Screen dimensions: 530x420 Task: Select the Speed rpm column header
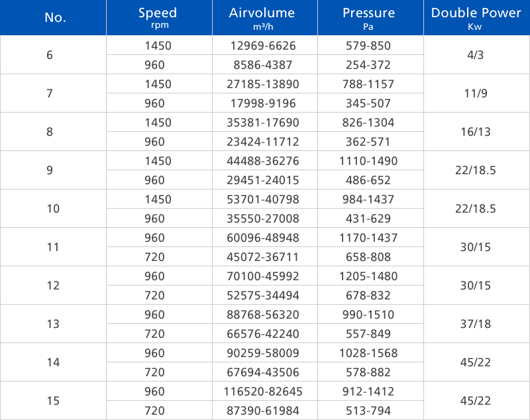[x=158, y=18]
